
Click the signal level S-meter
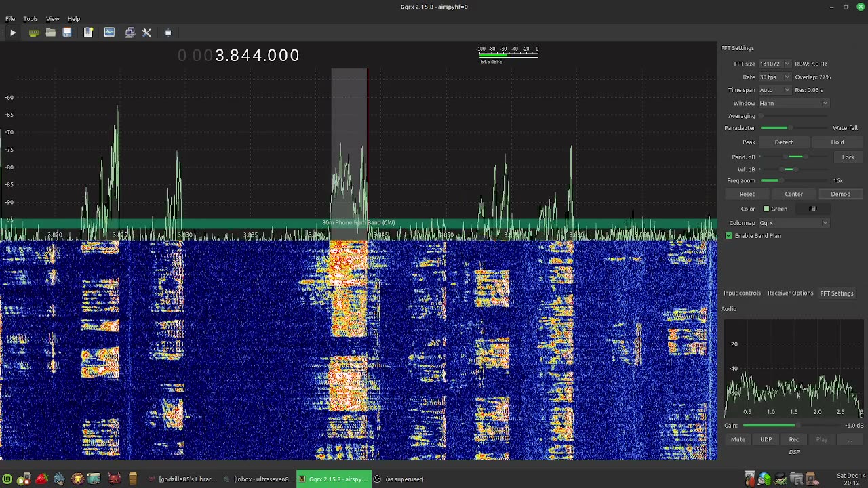click(507, 54)
